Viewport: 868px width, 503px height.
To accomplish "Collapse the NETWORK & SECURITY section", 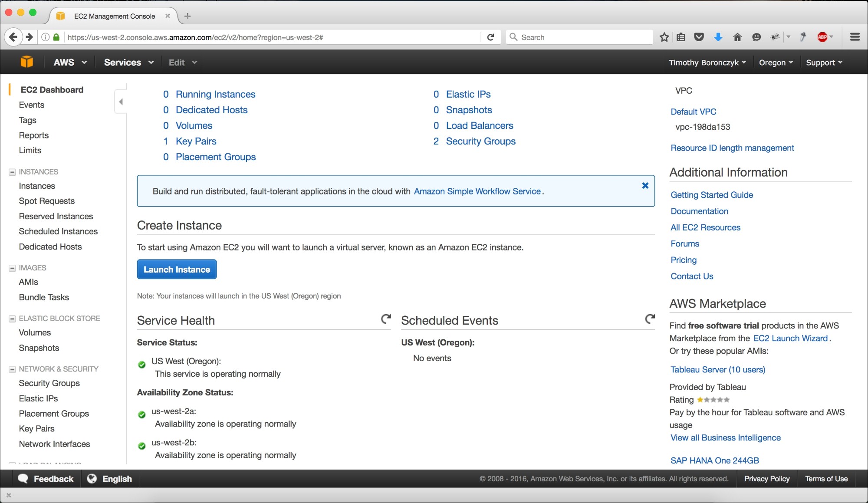I will pos(13,369).
